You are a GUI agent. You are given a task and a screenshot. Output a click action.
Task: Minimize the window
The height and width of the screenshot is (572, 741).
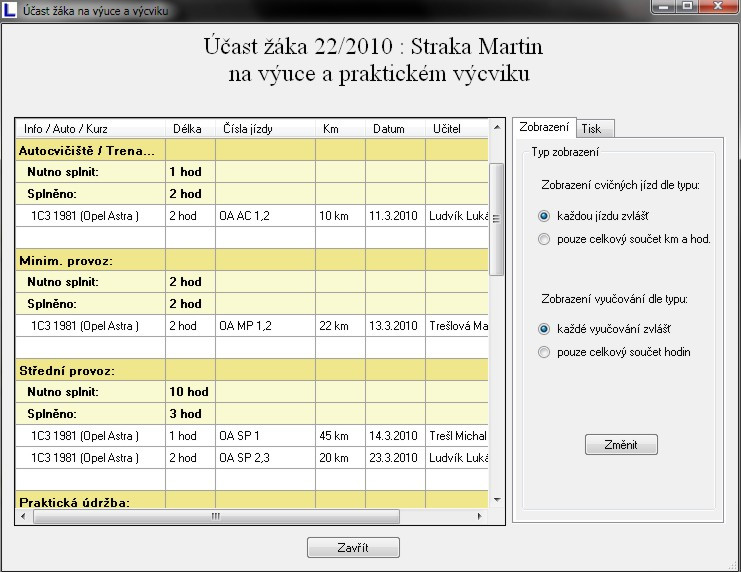pos(665,7)
